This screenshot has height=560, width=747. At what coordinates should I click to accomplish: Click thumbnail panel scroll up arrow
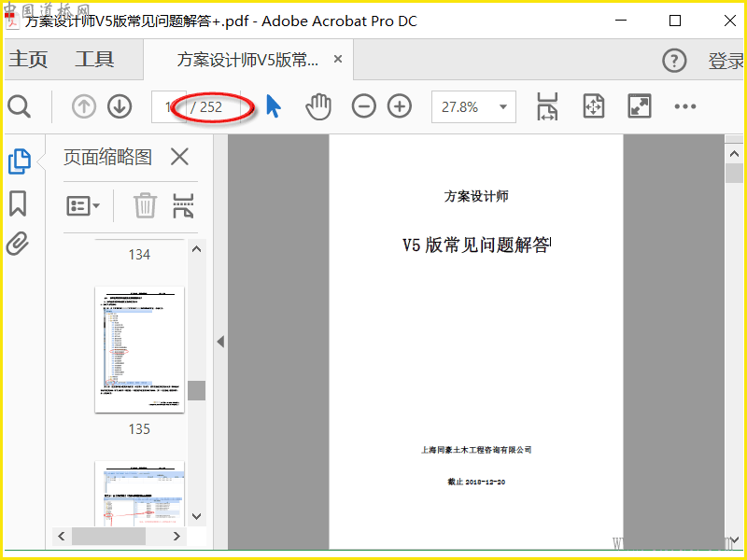196,248
